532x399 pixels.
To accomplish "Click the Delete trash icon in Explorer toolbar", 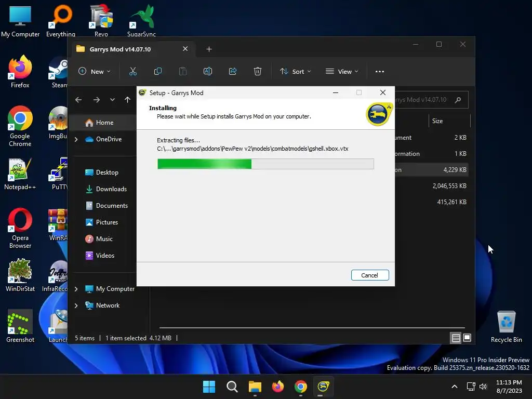I will (258, 71).
